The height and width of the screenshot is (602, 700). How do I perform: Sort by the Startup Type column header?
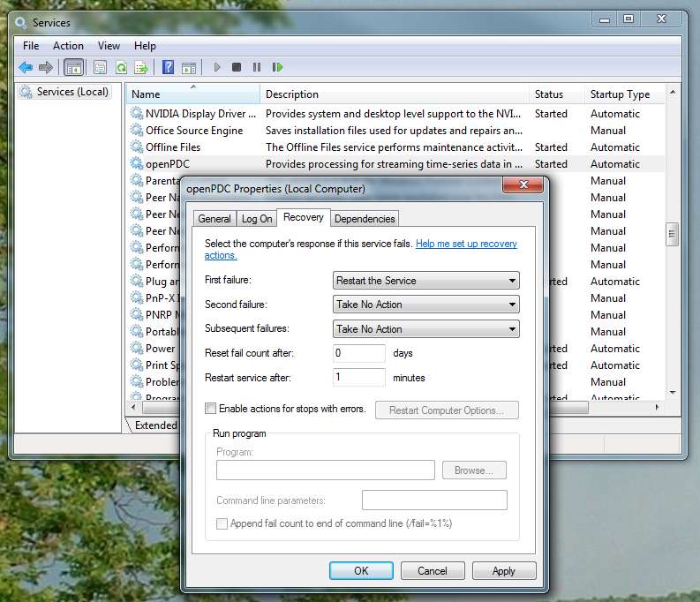[x=624, y=94]
